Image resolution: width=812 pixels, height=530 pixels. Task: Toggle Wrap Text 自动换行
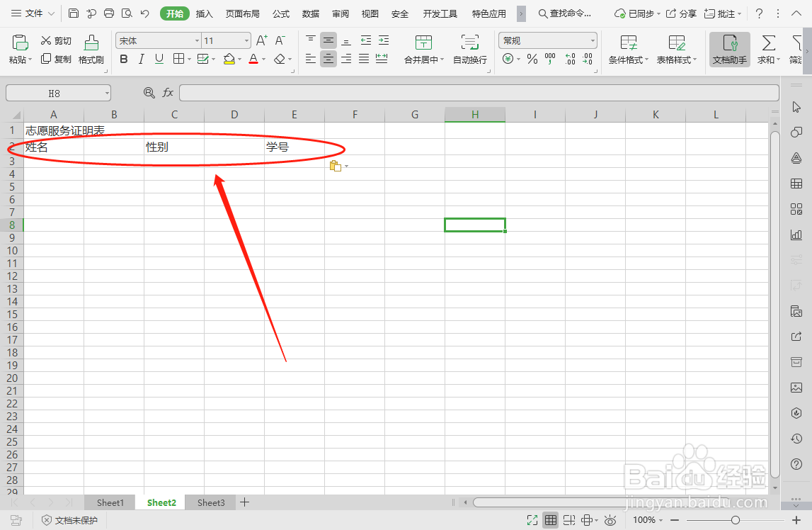pos(470,50)
